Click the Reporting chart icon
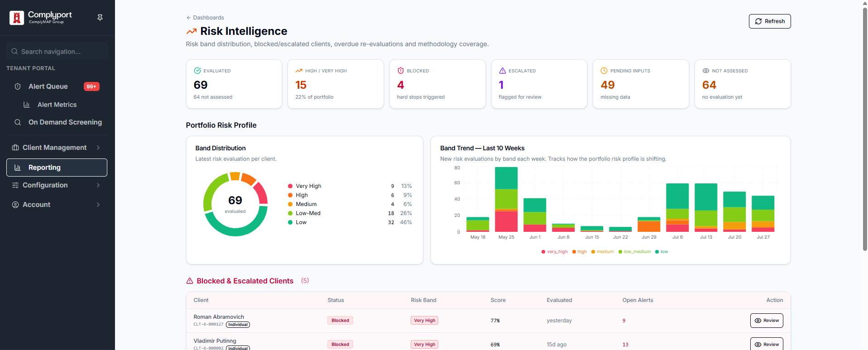868x350 pixels. (18, 168)
